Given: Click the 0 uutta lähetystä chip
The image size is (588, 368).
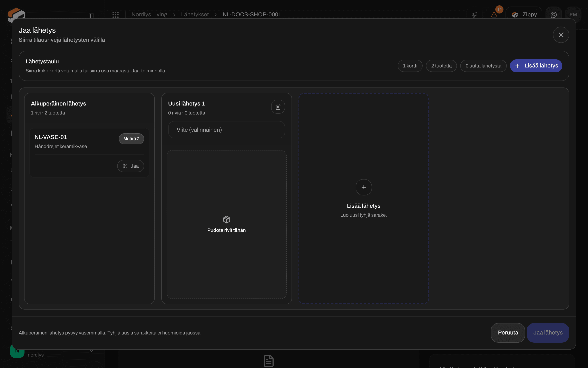Looking at the screenshot, I should 483,66.
